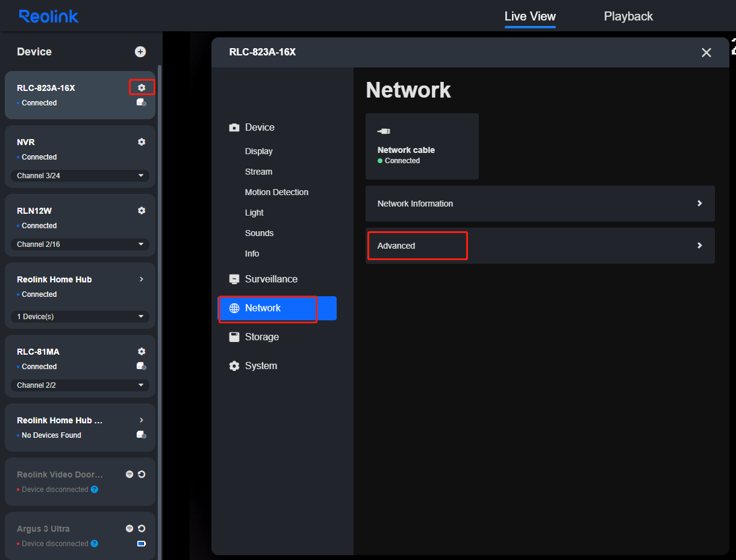Click SD card icon on RLC-823A-16X card
The height and width of the screenshot is (560, 736).
coord(142,103)
